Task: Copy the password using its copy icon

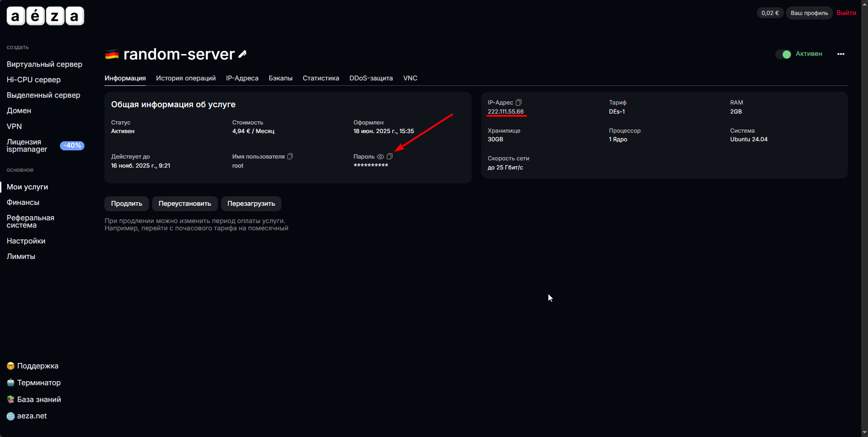Action: (x=390, y=156)
